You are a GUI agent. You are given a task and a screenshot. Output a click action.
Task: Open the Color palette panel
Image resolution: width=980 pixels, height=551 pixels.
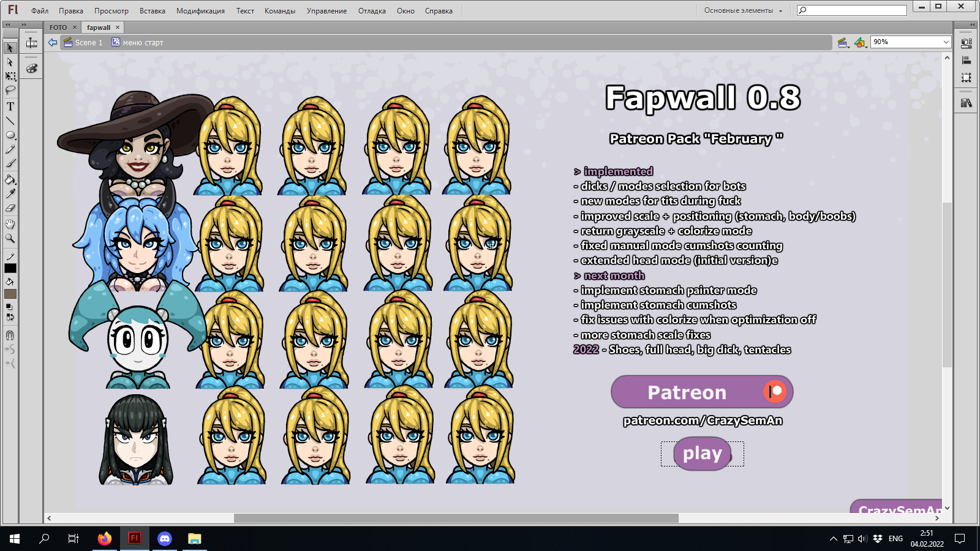(32, 69)
